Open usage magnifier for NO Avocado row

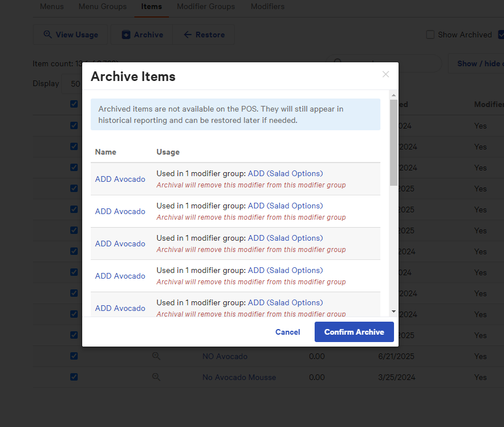[x=156, y=356]
